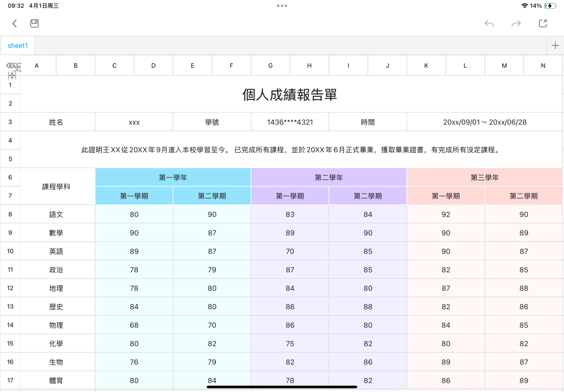The height and width of the screenshot is (392, 564).
Task: Open the three-dot multitasking menu
Action: (x=282, y=6)
